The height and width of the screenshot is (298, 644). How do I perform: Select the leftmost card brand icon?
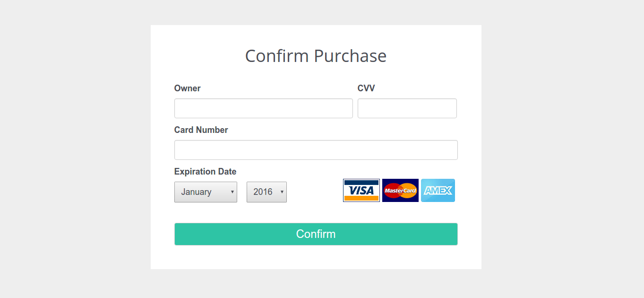coord(361,190)
